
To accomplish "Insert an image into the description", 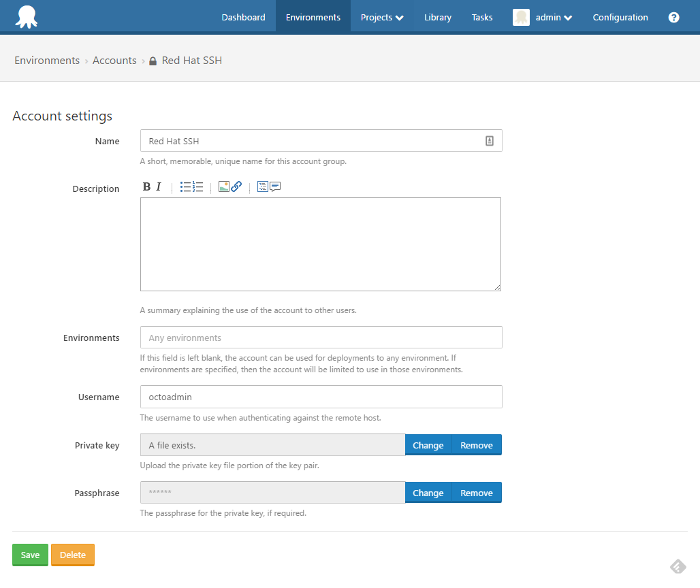I will point(223,186).
